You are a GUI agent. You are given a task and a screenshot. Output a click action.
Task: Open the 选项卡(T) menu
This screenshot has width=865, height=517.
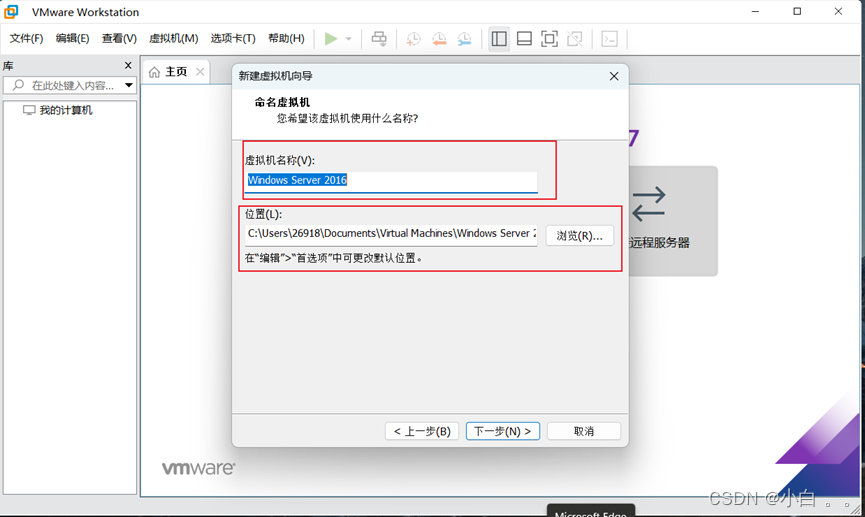point(233,38)
